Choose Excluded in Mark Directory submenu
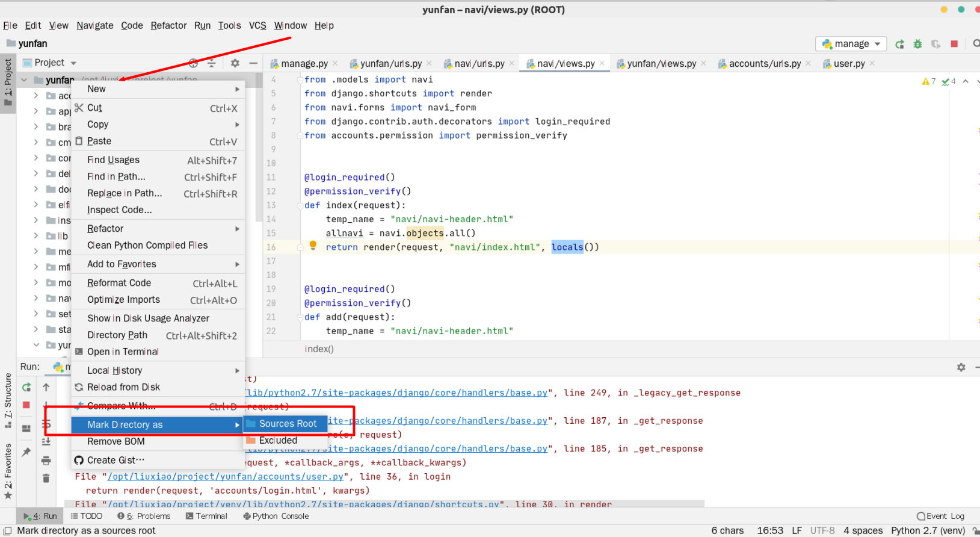 [286, 441]
